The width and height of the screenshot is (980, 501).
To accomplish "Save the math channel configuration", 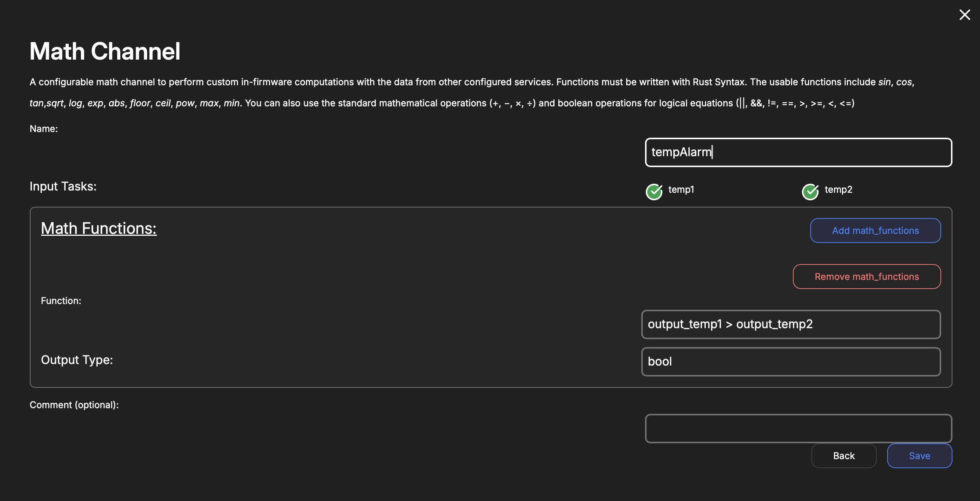I will (x=919, y=456).
